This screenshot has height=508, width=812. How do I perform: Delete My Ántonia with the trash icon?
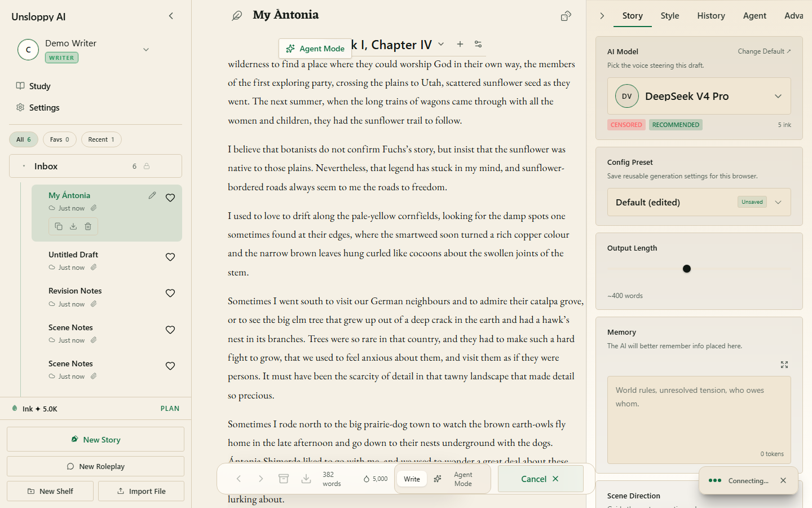(88, 226)
